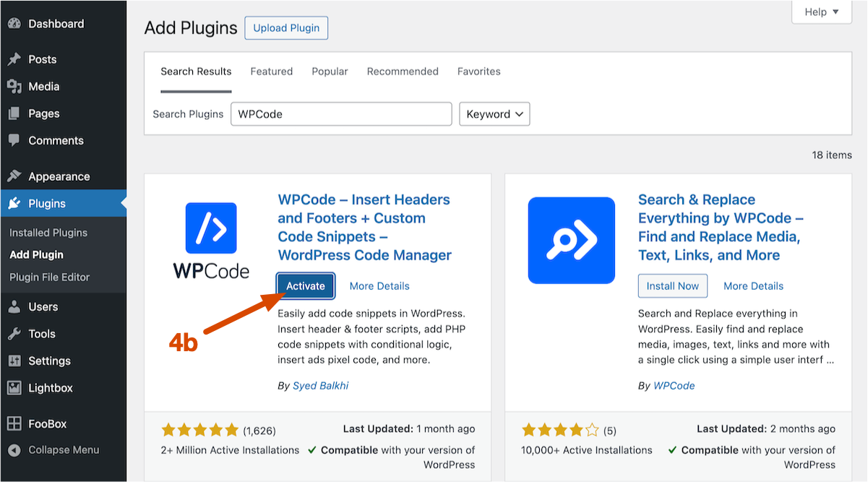
Task: Open the Media menu label
Action: pyautogui.click(x=44, y=86)
